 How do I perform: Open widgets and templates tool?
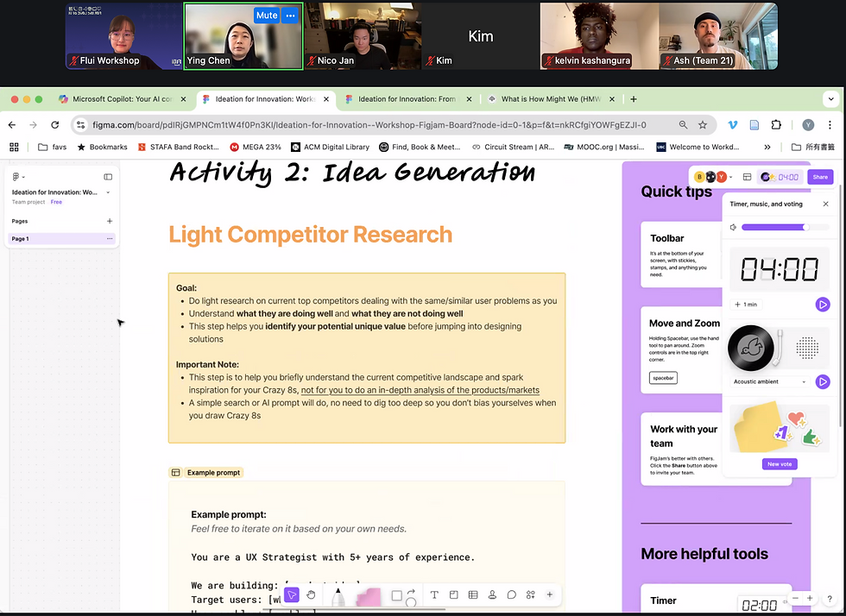coord(530,594)
